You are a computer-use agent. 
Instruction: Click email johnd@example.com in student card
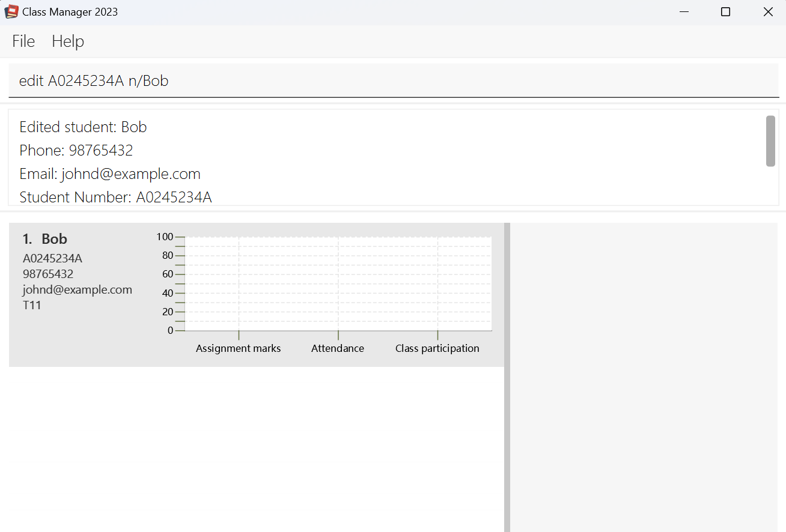pyautogui.click(x=78, y=290)
